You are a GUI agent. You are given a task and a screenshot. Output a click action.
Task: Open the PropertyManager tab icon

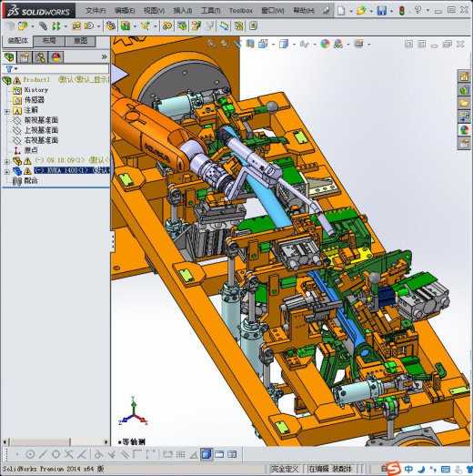(x=25, y=57)
